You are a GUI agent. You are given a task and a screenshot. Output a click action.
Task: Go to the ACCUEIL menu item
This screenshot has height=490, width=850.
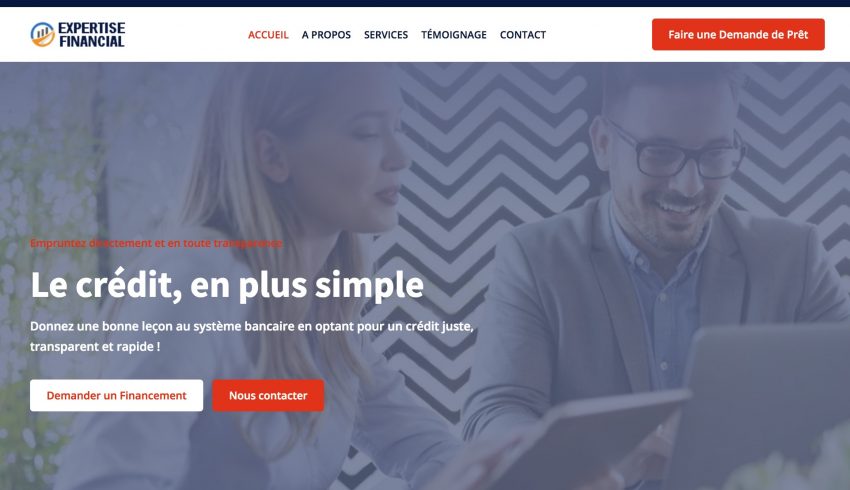coord(268,35)
